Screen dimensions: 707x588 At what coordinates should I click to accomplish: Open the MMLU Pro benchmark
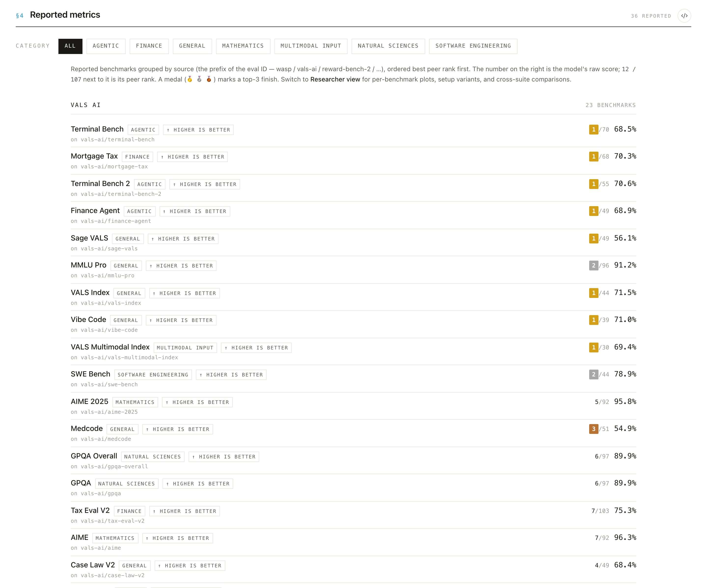click(x=353, y=270)
